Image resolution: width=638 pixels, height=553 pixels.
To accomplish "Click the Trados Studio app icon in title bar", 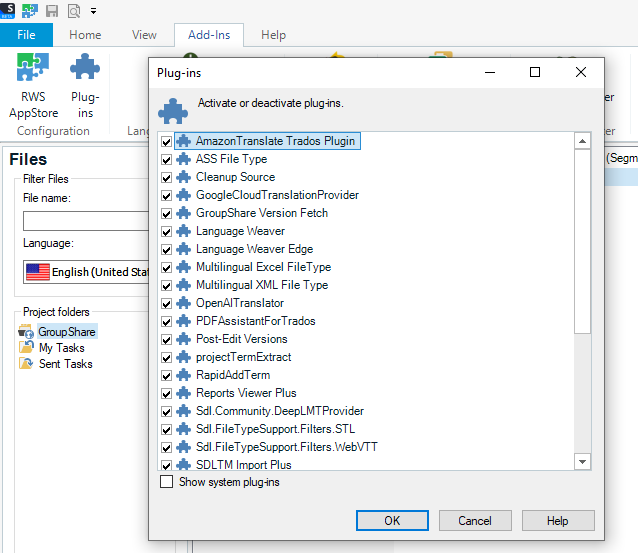I will (8, 11).
